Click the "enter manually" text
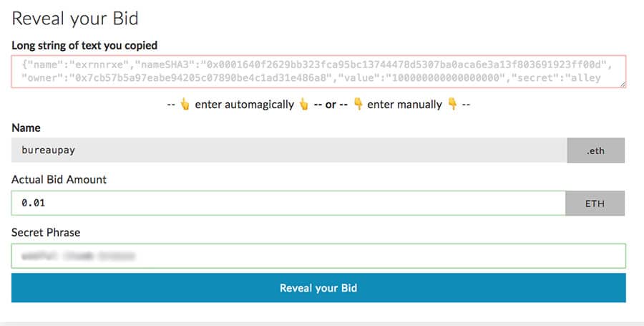This screenshot has height=326, width=644. tap(404, 105)
